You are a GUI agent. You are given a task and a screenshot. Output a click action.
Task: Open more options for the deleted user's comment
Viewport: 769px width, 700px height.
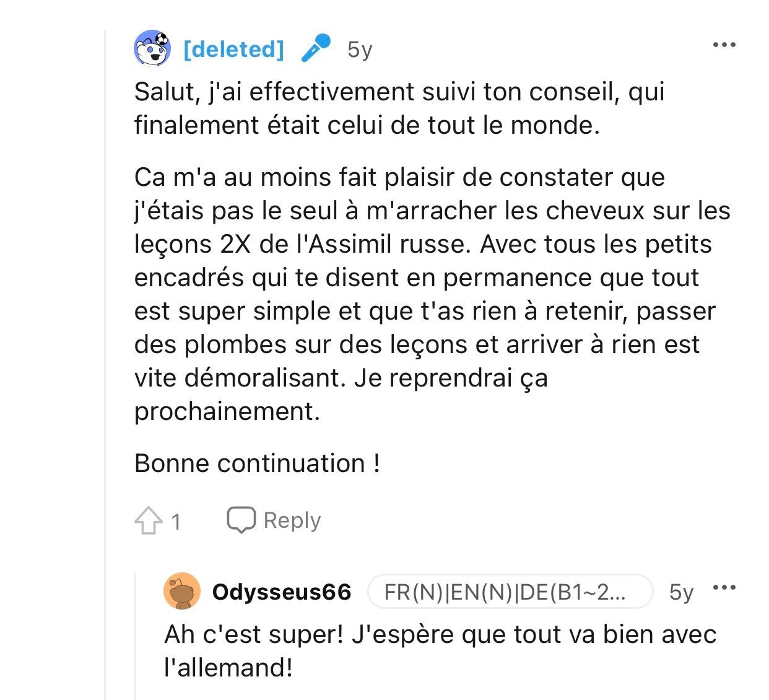tap(724, 45)
